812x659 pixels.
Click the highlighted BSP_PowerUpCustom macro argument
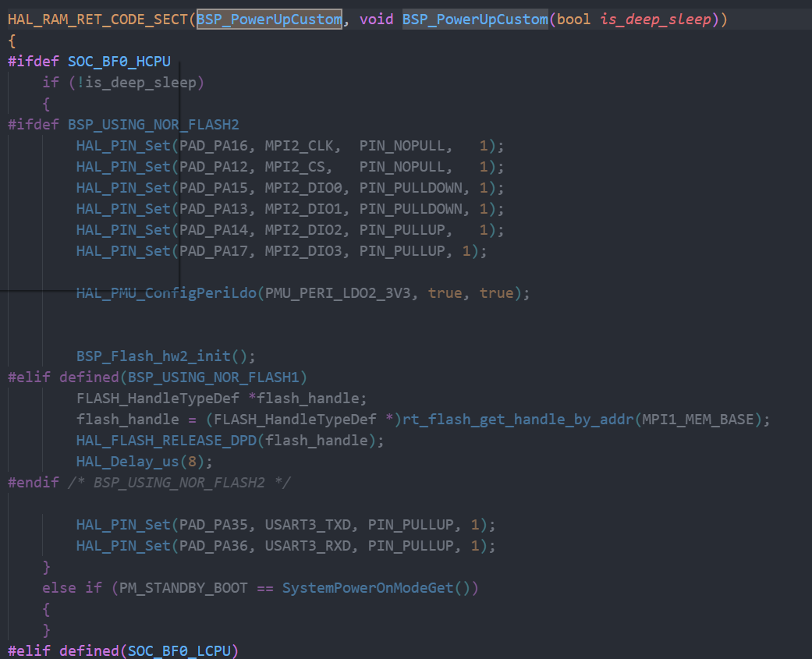269,19
